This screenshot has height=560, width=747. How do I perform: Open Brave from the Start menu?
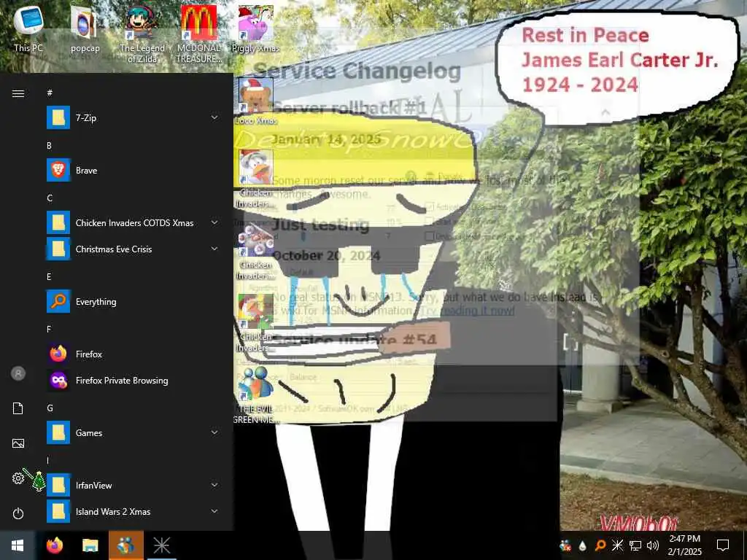pyautogui.click(x=133, y=171)
